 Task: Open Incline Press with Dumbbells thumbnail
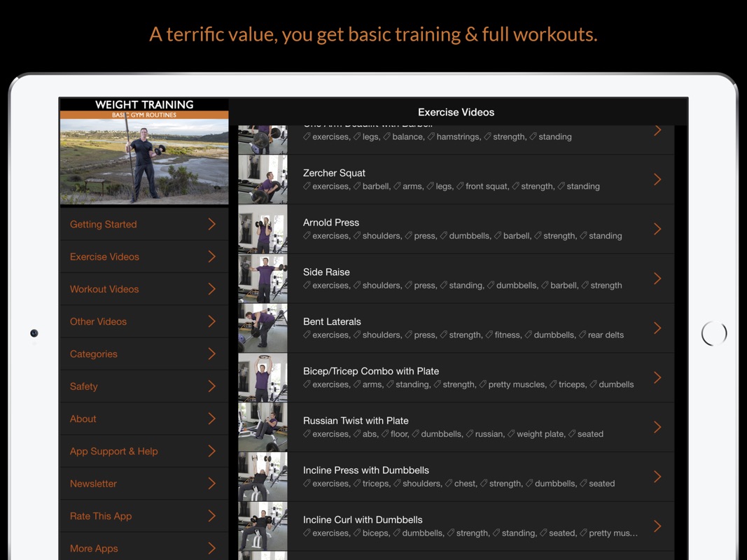[x=263, y=477]
